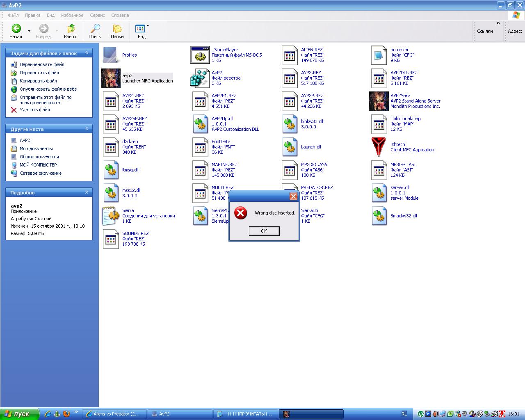Click the RL language indicator in taskbar

click(x=404, y=414)
